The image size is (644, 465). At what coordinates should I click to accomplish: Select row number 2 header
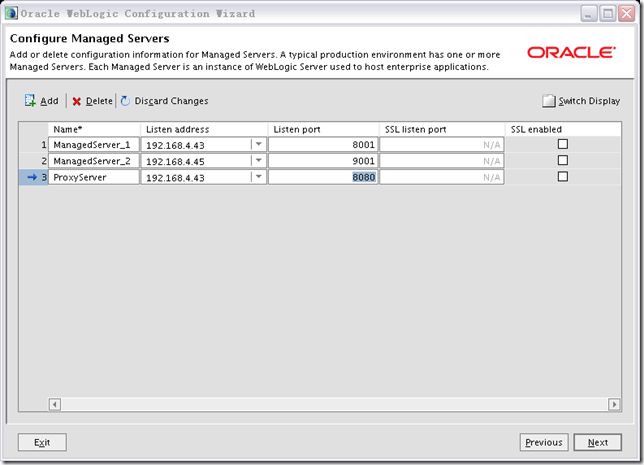pyautogui.click(x=34, y=161)
